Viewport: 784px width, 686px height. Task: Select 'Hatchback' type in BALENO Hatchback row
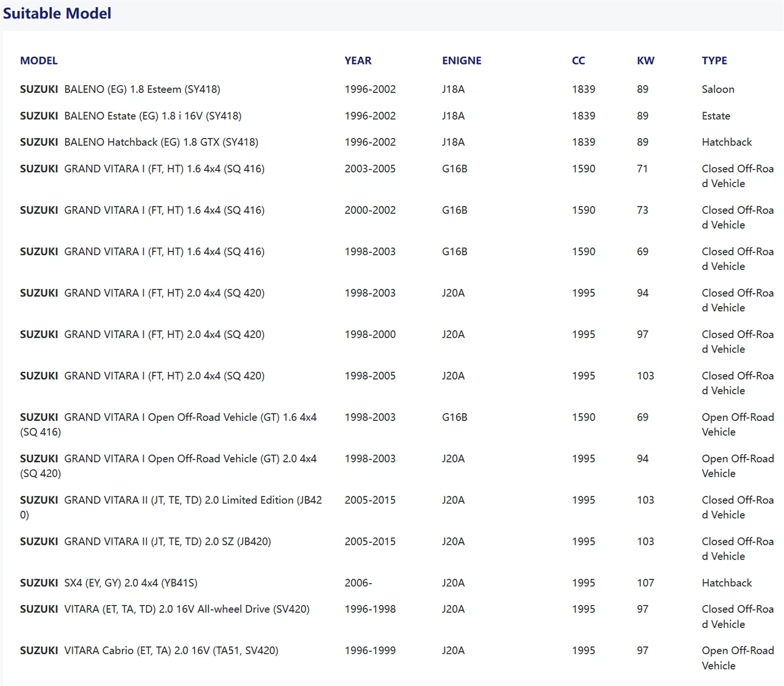727,142
